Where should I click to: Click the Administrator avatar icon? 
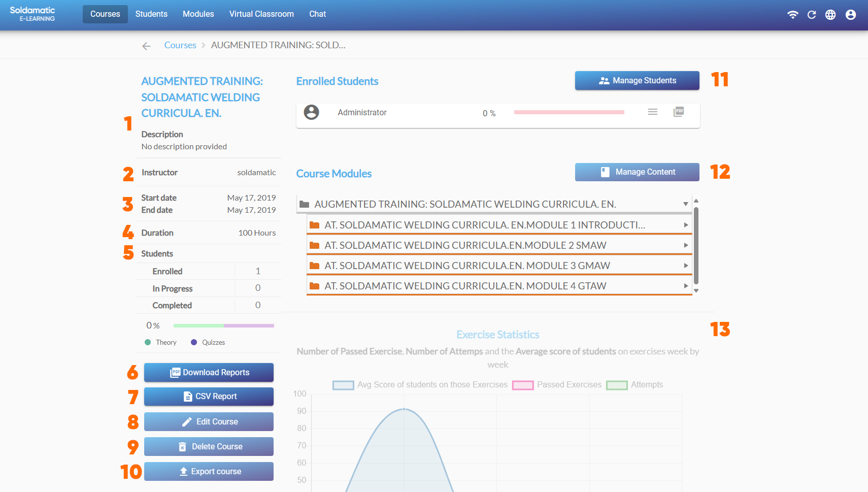coord(311,112)
